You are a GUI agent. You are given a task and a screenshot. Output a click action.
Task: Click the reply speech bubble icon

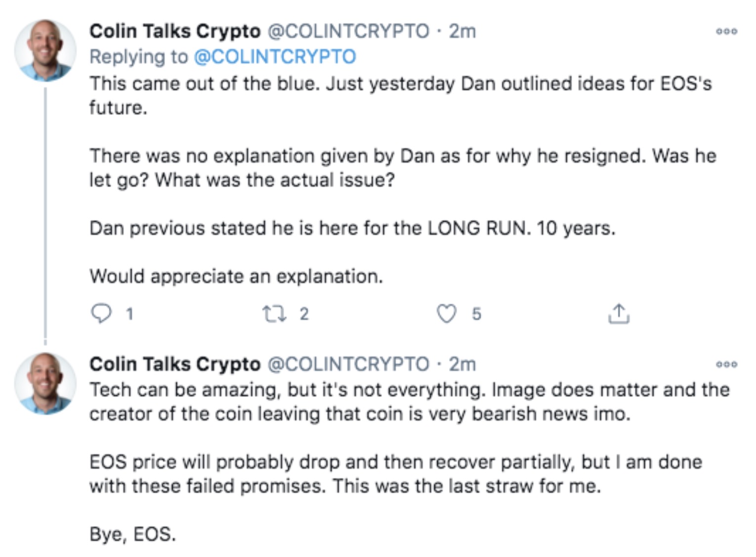click(101, 314)
